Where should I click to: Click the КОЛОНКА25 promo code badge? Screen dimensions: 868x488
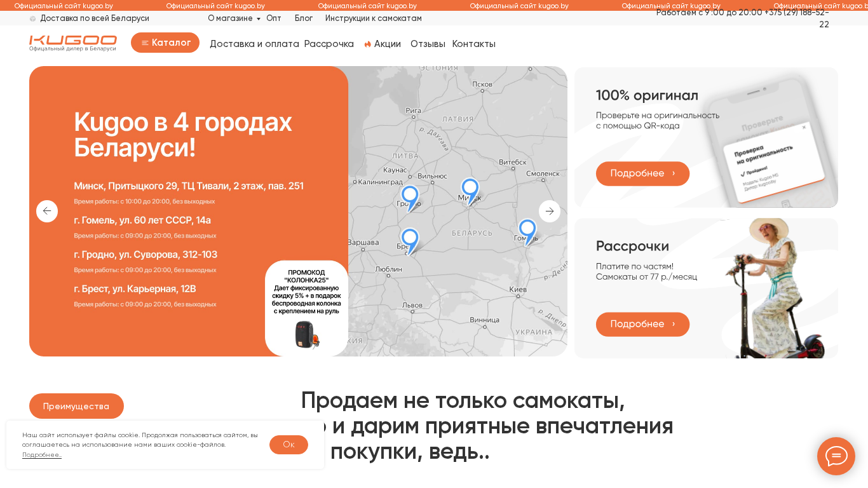coord(306,308)
